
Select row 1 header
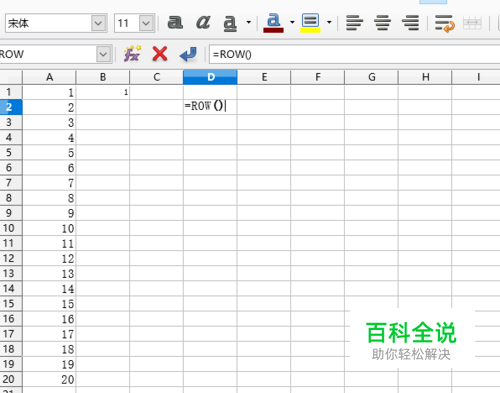click(x=11, y=92)
